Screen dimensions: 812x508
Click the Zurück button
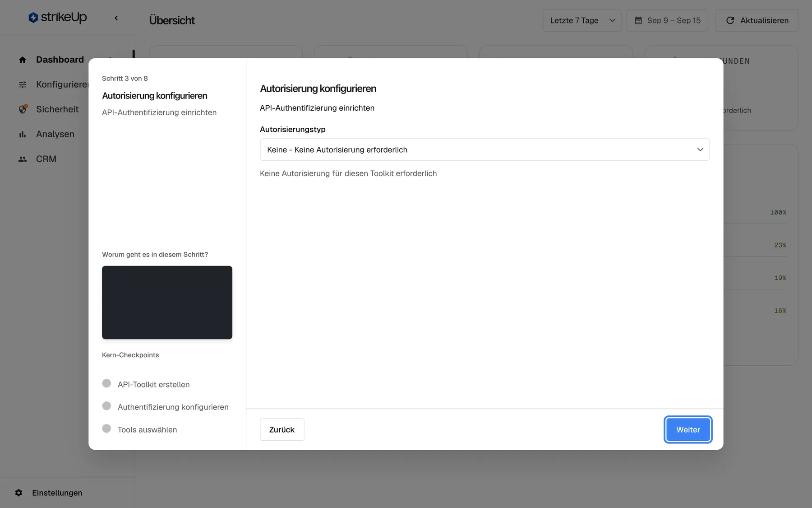pos(282,429)
